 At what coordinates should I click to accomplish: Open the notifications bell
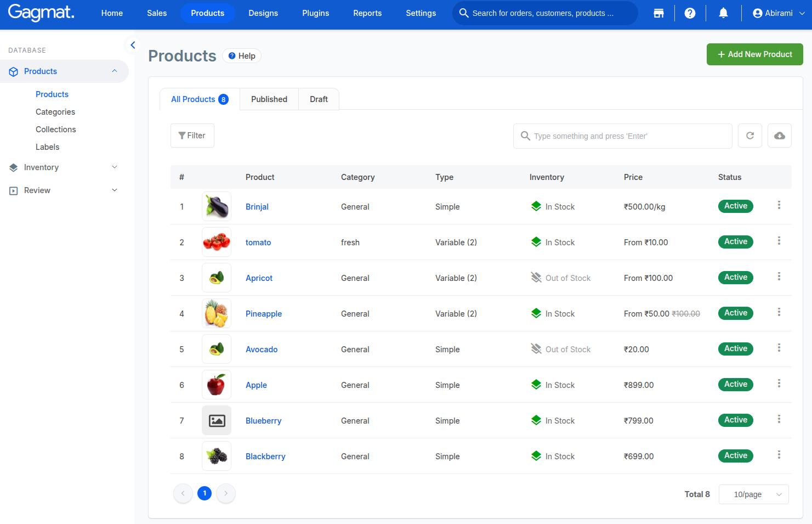(723, 13)
